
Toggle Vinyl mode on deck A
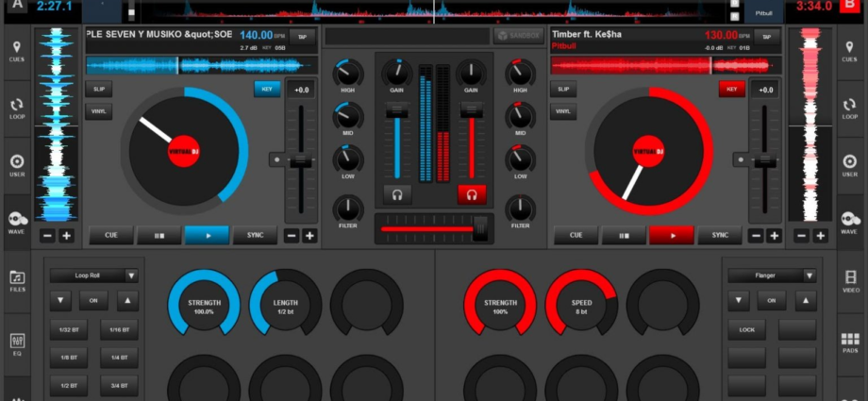pyautogui.click(x=98, y=111)
